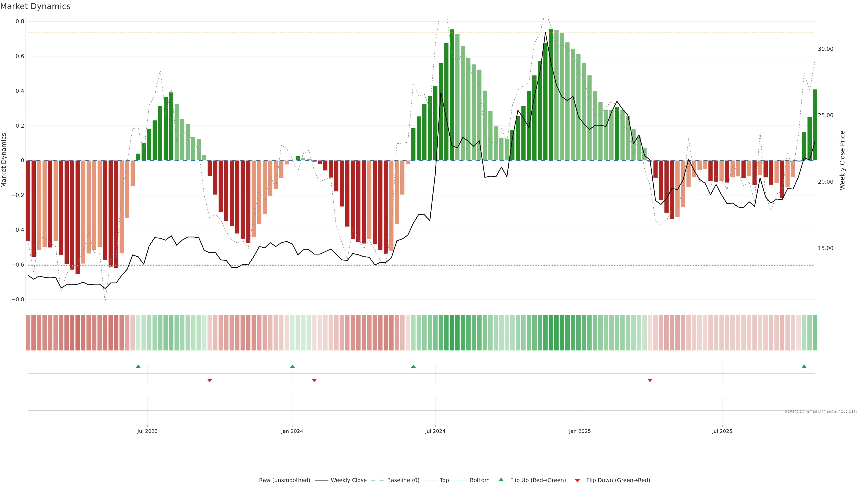Viewport: 868px width, 488px height.
Task: Click the rightmost green heatmap strip cell
Action: (815, 333)
